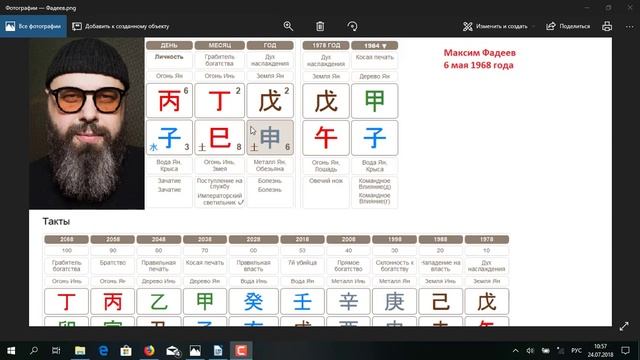Rotate the photo with the rotate icon
Image resolution: width=640 pixels, height=360 pixels.
(352, 26)
